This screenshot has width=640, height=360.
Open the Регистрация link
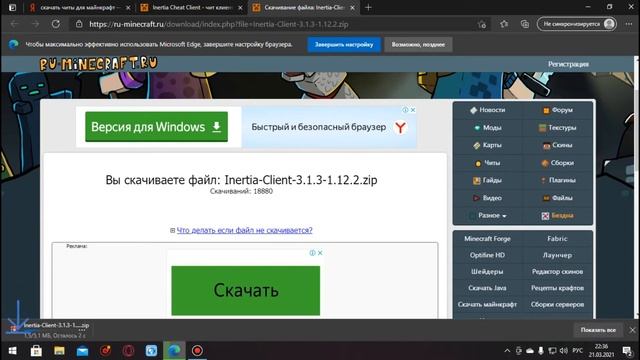[568, 64]
